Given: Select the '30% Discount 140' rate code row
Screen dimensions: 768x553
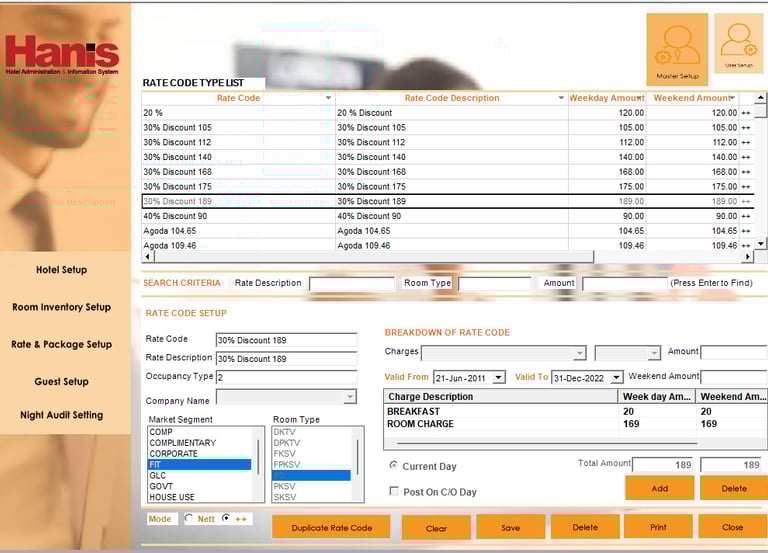Looking at the screenshot, I should click(448, 157).
